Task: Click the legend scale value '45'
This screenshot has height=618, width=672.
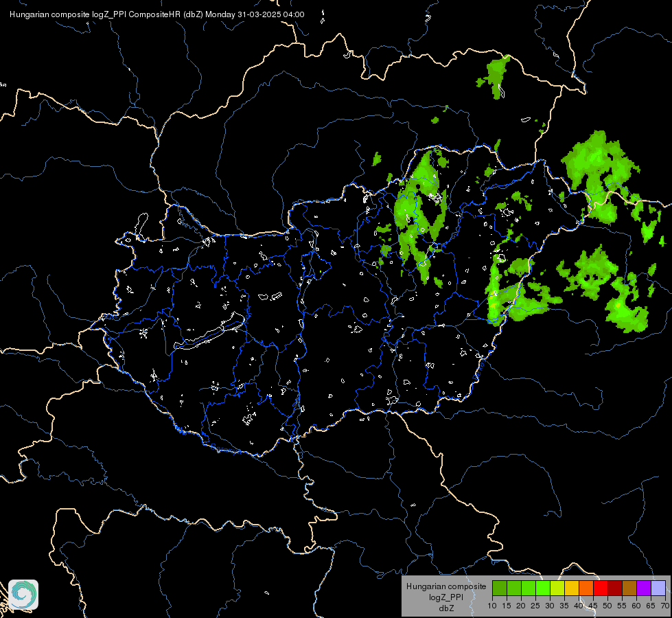Action: 593,606
